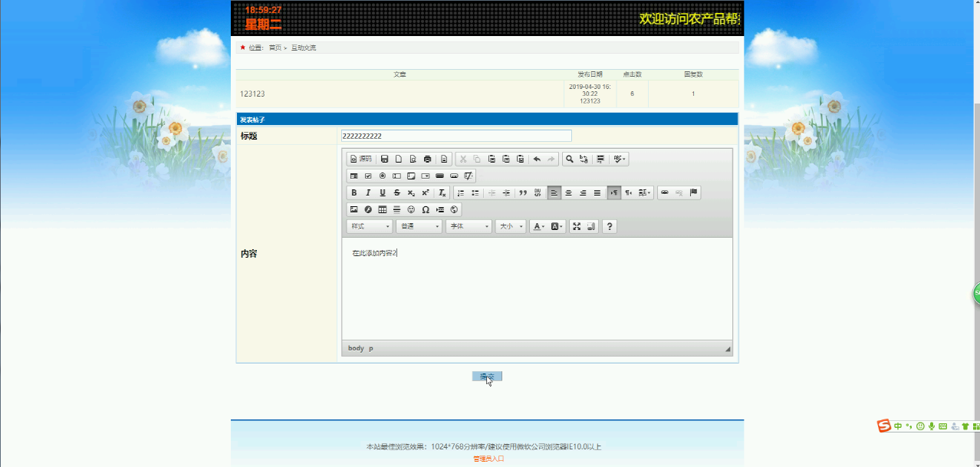Image resolution: width=980 pixels, height=467 pixels.
Task: Click the Block Quote icon
Action: pyautogui.click(x=523, y=192)
